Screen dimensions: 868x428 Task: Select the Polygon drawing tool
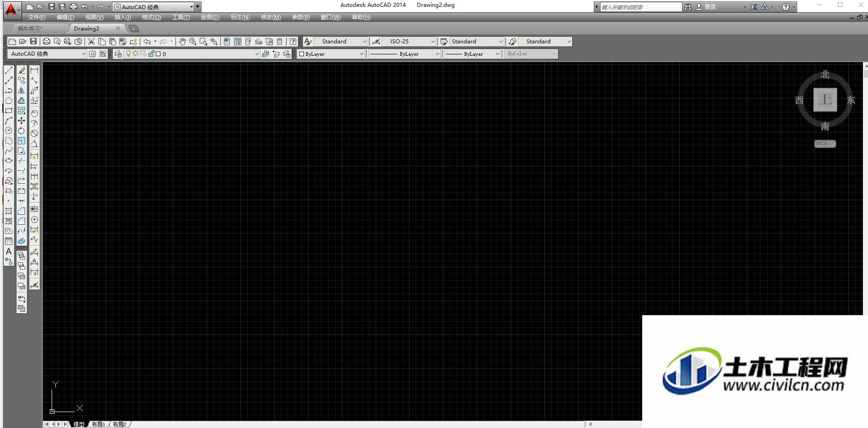point(9,100)
